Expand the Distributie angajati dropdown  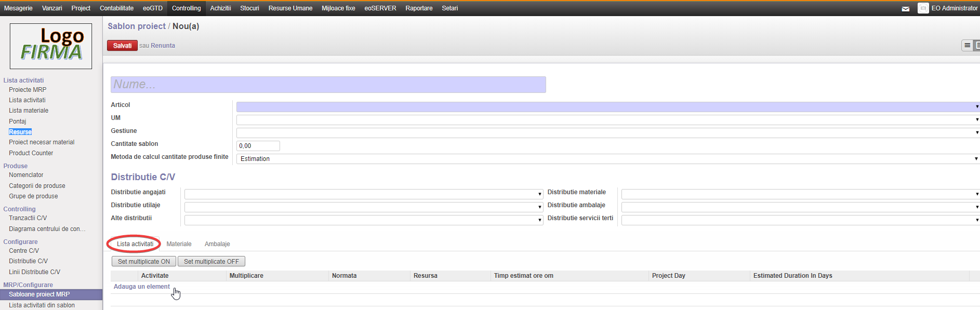coord(364,194)
